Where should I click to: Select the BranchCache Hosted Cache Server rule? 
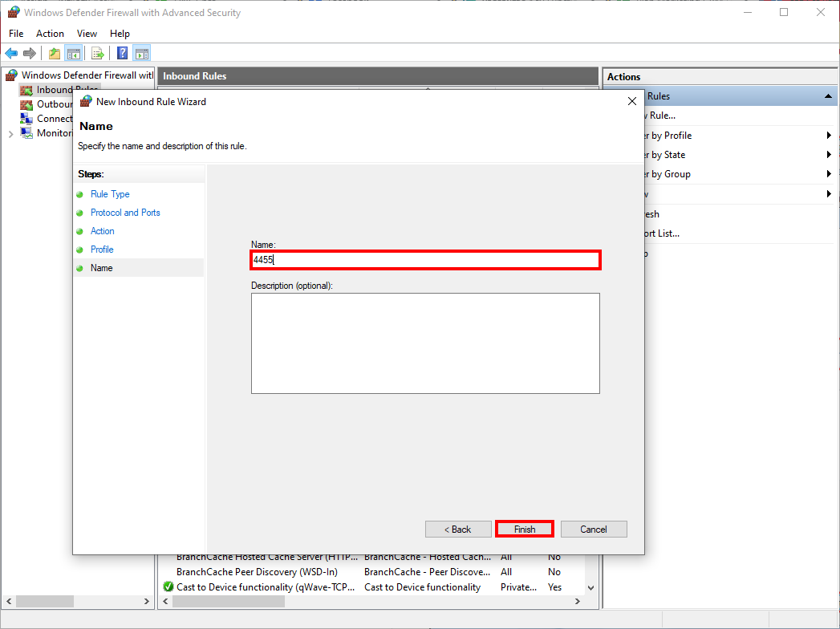267,558
